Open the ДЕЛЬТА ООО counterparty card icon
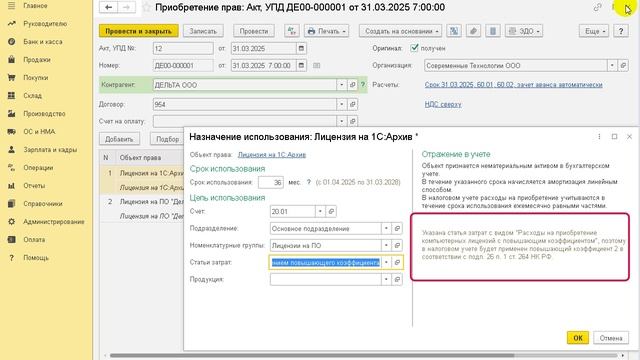 (353, 85)
